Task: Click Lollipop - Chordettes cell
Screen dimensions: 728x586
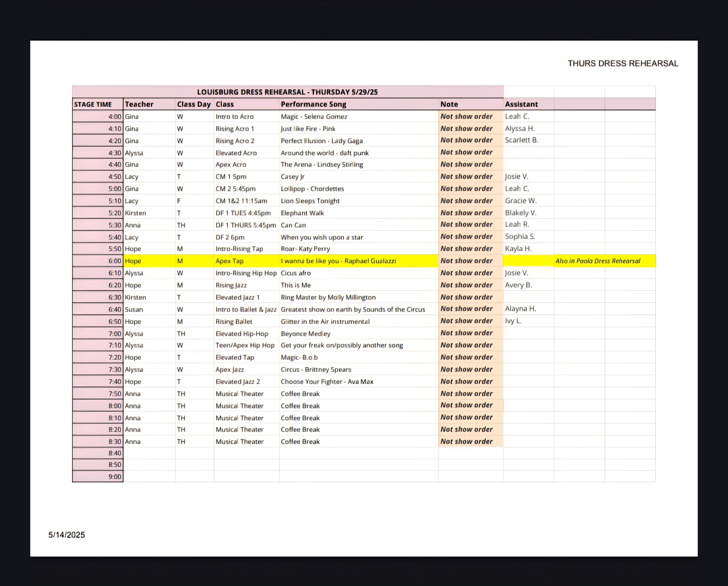Action: point(359,189)
